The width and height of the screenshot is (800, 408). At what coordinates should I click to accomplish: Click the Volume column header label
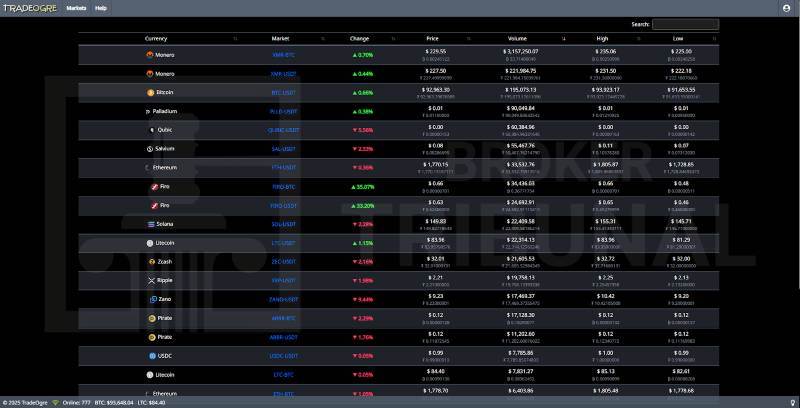[x=517, y=39]
